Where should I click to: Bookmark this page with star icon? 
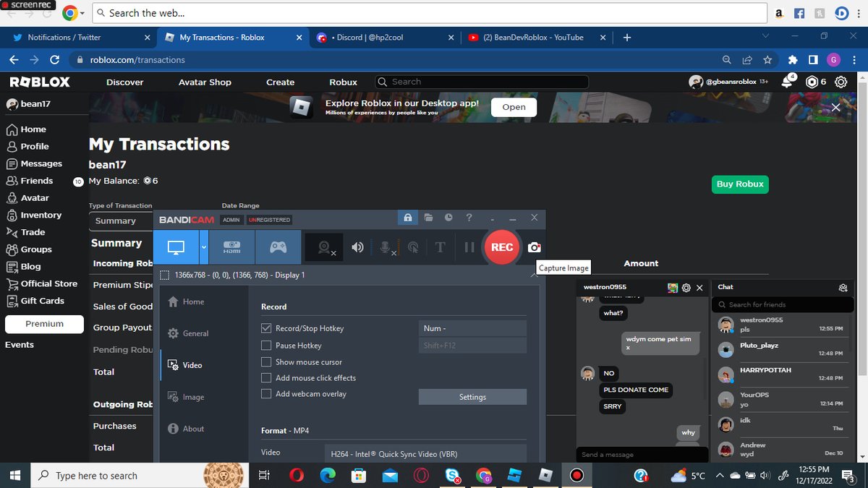(767, 60)
